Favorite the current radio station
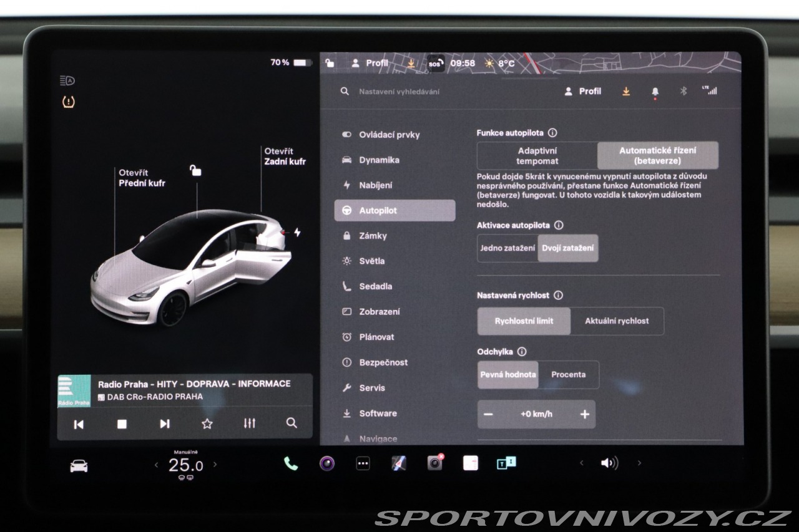 pos(207,423)
